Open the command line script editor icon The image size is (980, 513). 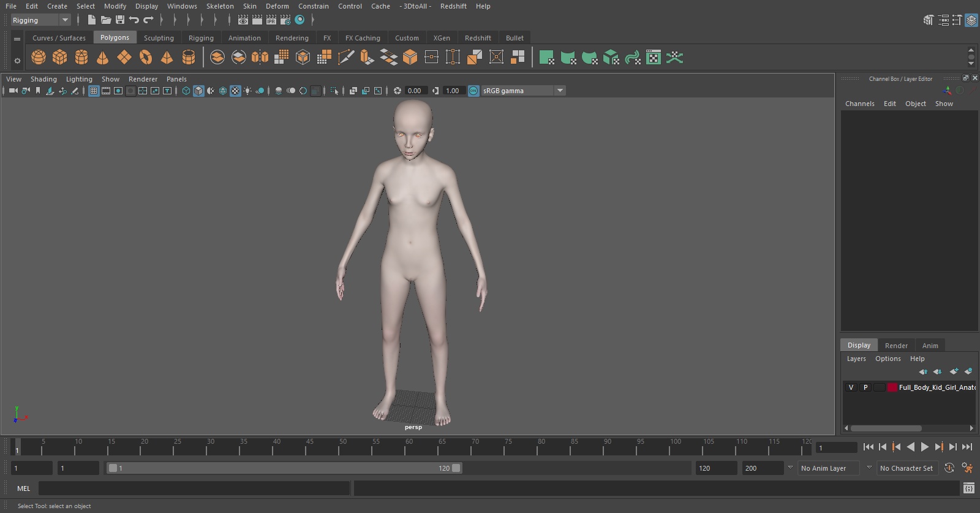click(969, 488)
